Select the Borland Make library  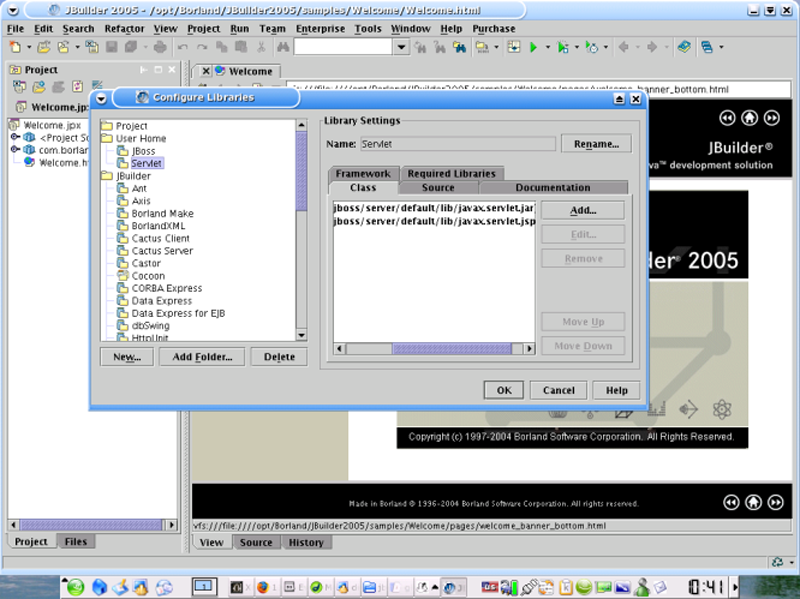point(162,213)
